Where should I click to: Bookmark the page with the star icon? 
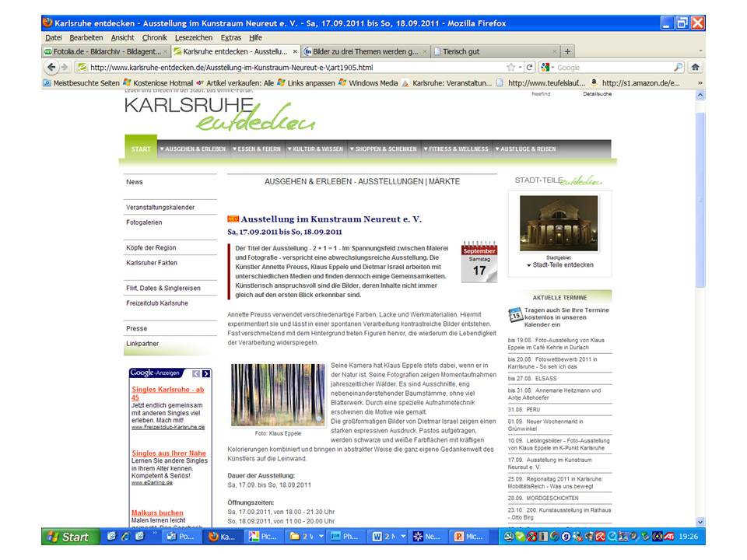(x=510, y=67)
